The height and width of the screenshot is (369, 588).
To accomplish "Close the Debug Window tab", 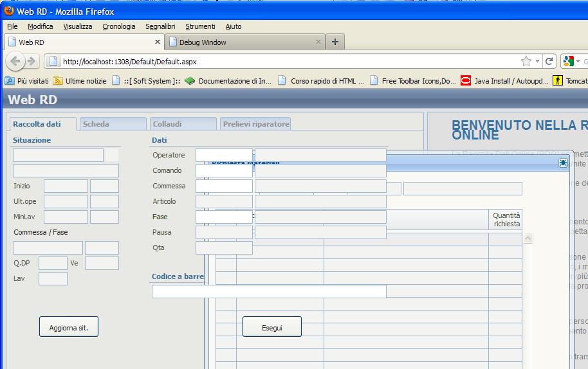I will tap(318, 42).
